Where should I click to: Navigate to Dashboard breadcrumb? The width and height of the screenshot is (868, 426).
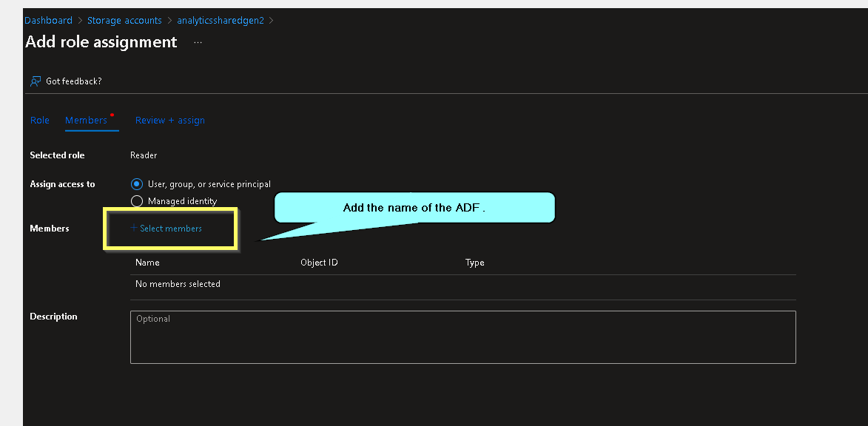coord(49,21)
